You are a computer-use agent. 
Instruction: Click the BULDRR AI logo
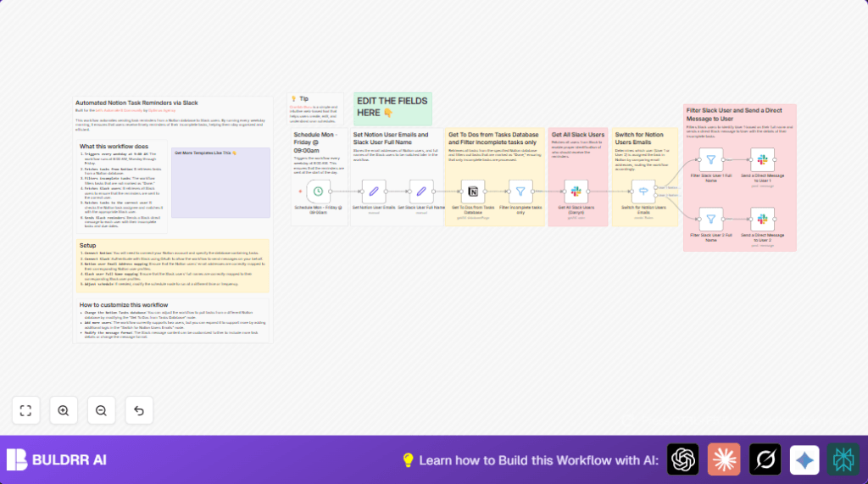coord(57,459)
